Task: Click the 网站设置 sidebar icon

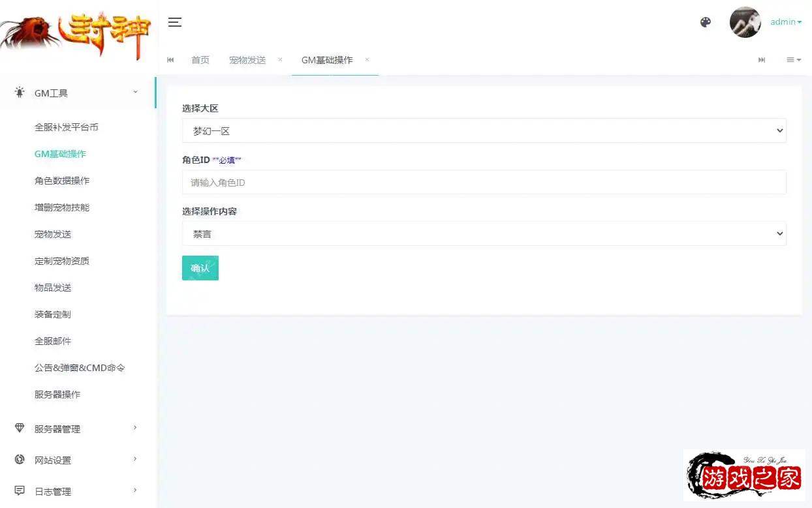Action: pos(20,460)
